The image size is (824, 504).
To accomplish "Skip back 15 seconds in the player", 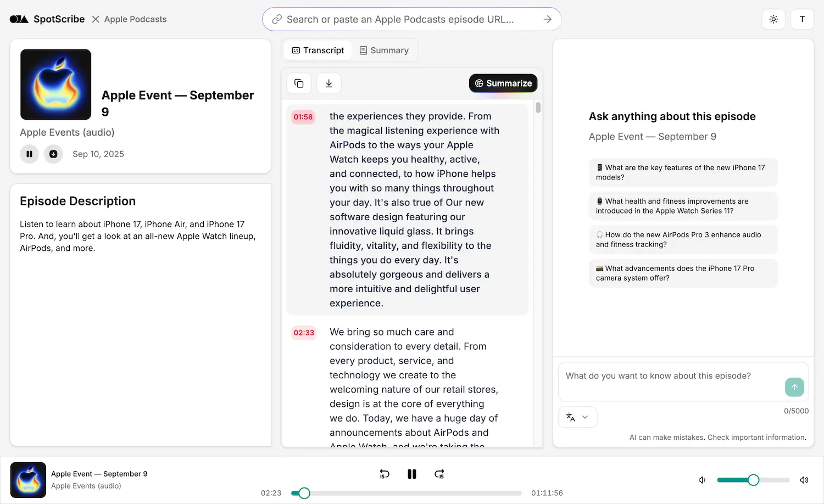I will pos(385,474).
